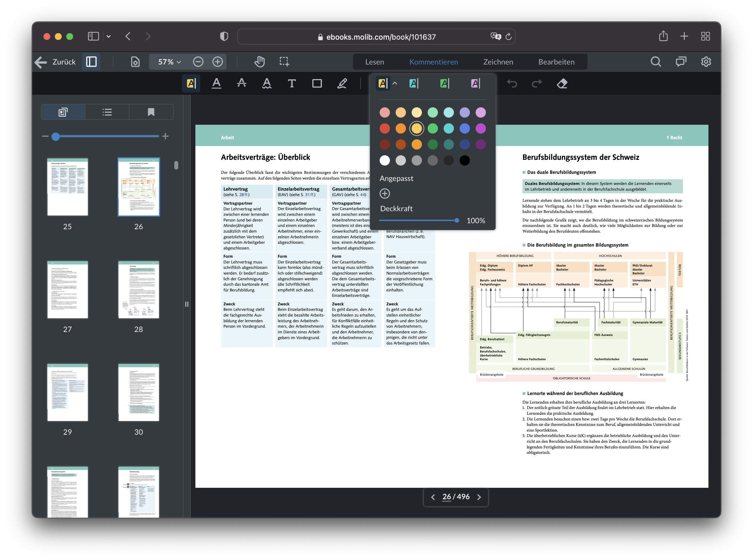Screen dimensions: 753x560
Task: Switch to the Lesen tab
Action: click(374, 62)
